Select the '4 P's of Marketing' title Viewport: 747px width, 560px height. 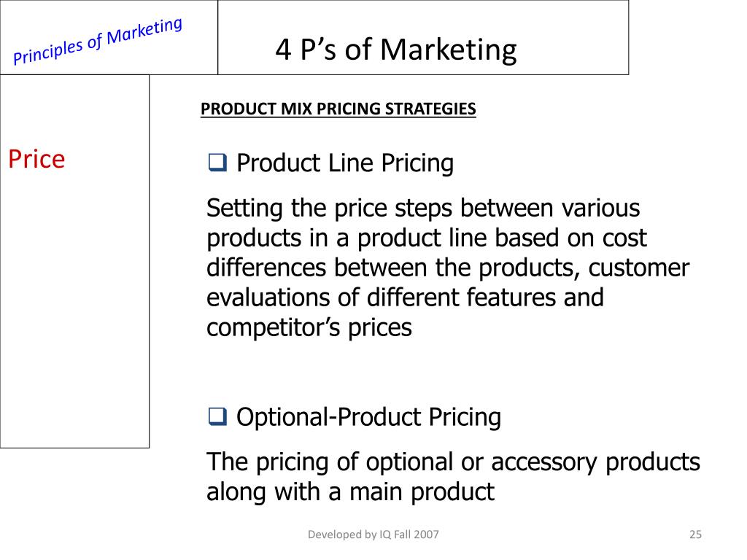(396, 49)
